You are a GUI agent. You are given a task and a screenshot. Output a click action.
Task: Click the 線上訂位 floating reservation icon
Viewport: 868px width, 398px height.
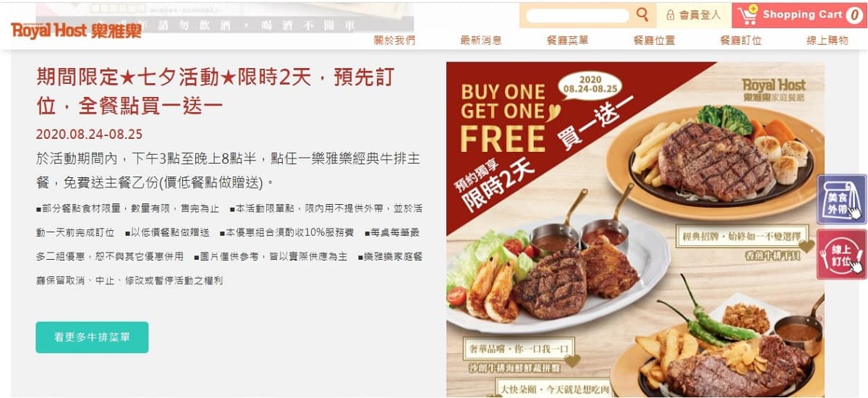tap(842, 254)
